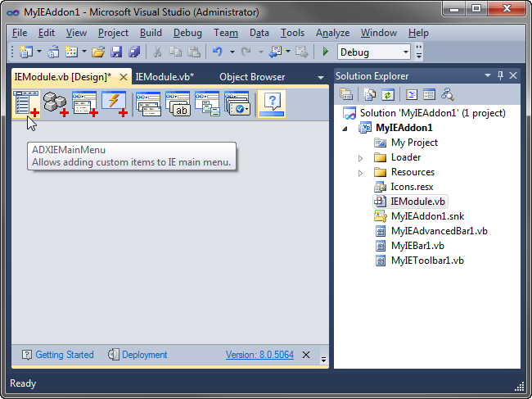The height and width of the screenshot is (399, 532).
Task: Select MyIEToolbar1.vb file
Action: [427, 261]
